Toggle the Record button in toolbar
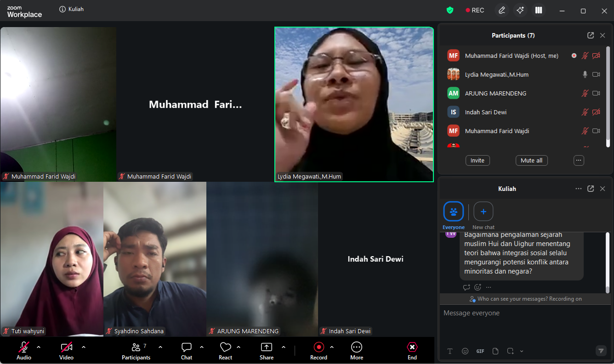614x364 pixels. pos(318,351)
